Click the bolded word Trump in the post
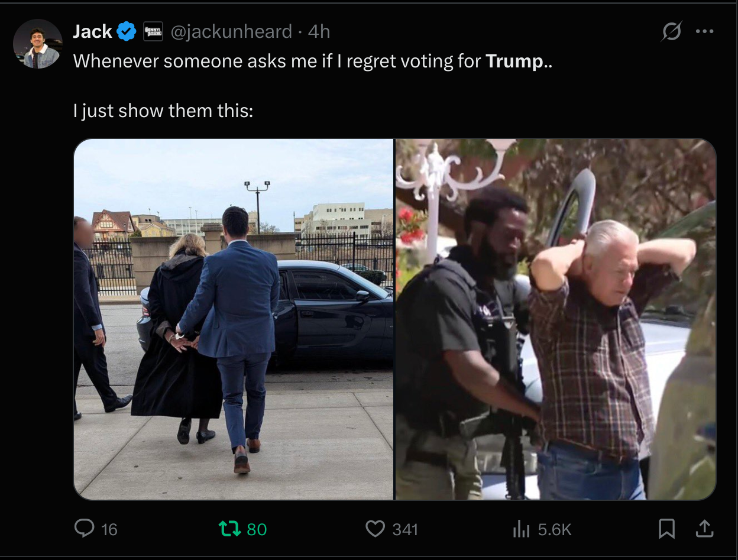The height and width of the screenshot is (560, 738). [514, 61]
